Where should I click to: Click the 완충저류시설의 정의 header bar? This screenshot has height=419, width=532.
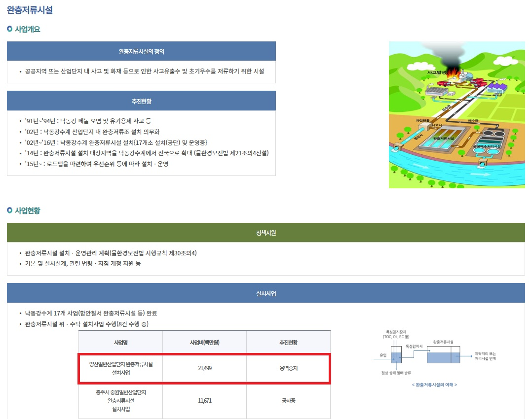[141, 51]
